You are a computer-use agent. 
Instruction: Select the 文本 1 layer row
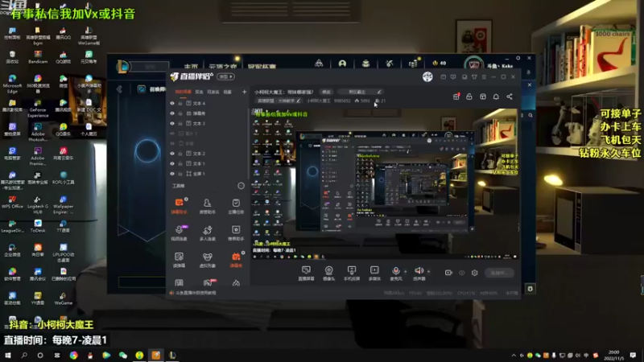pyautogui.click(x=208, y=163)
